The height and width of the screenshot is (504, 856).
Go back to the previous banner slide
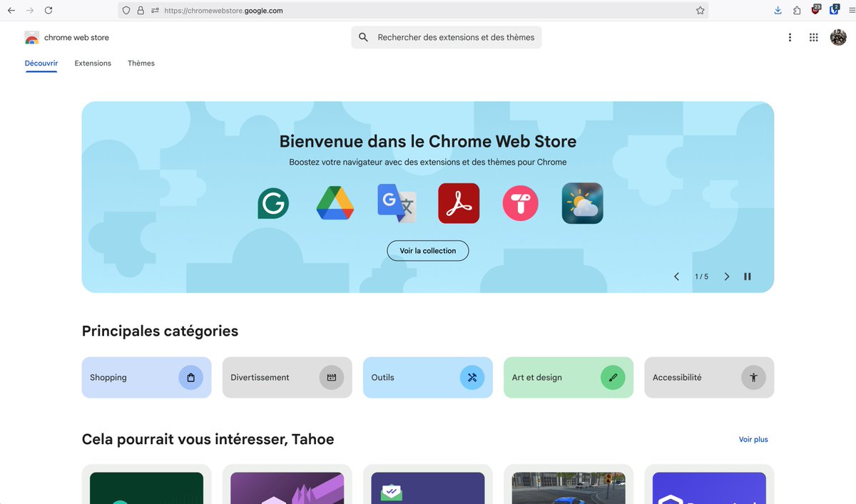[676, 276]
